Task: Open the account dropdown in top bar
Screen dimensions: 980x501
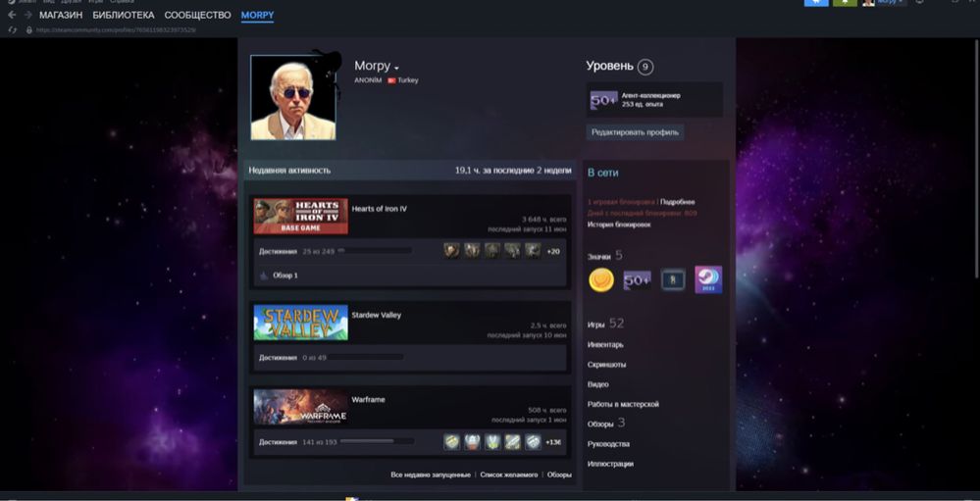Action: coord(891,3)
